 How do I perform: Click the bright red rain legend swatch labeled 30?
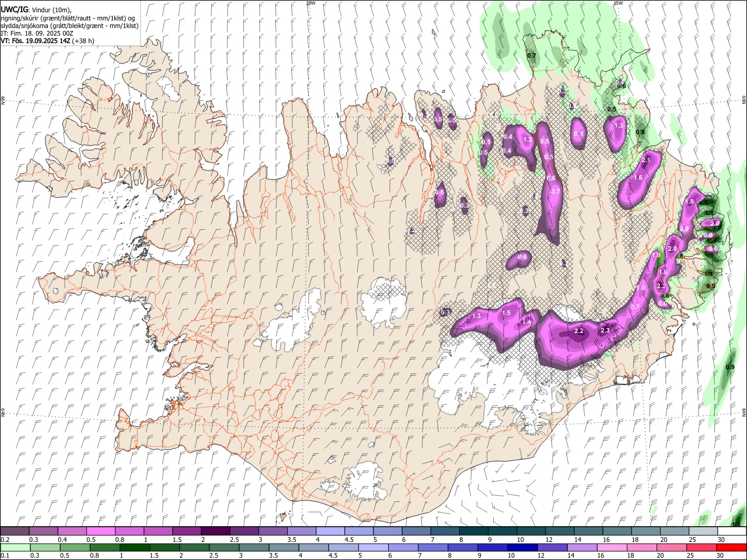[731, 547]
